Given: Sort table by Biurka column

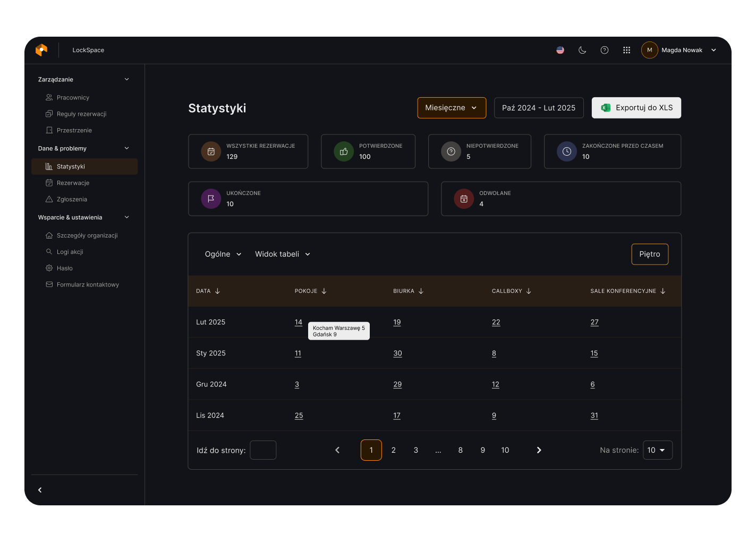Looking at the screenshot, I should click(421, 291).
